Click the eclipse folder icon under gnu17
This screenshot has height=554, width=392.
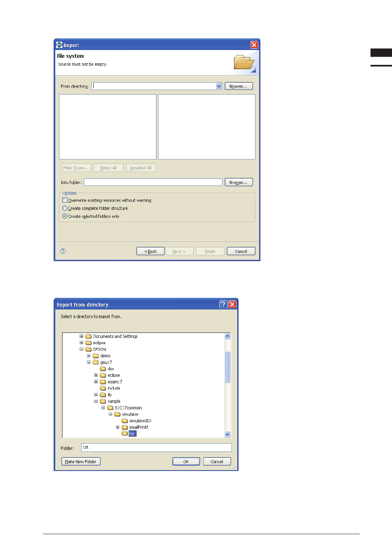(x=103, y=375)
